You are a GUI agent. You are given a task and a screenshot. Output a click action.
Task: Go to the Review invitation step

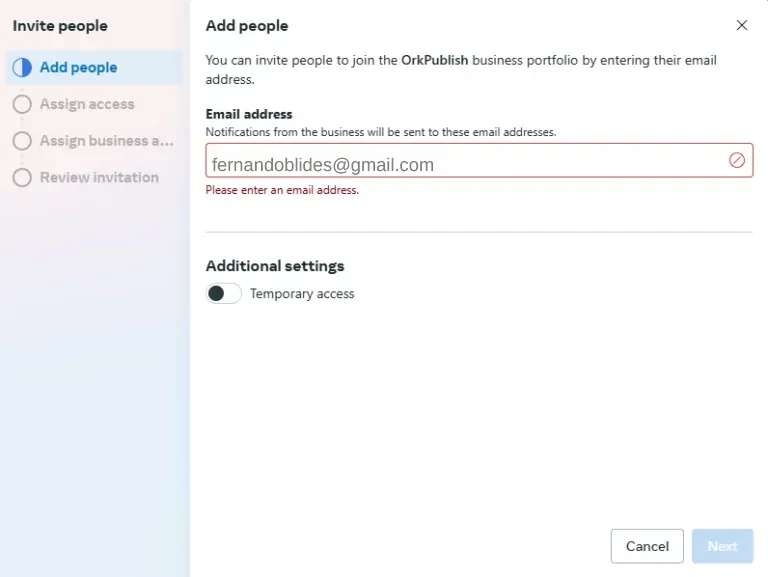(99, 178)
